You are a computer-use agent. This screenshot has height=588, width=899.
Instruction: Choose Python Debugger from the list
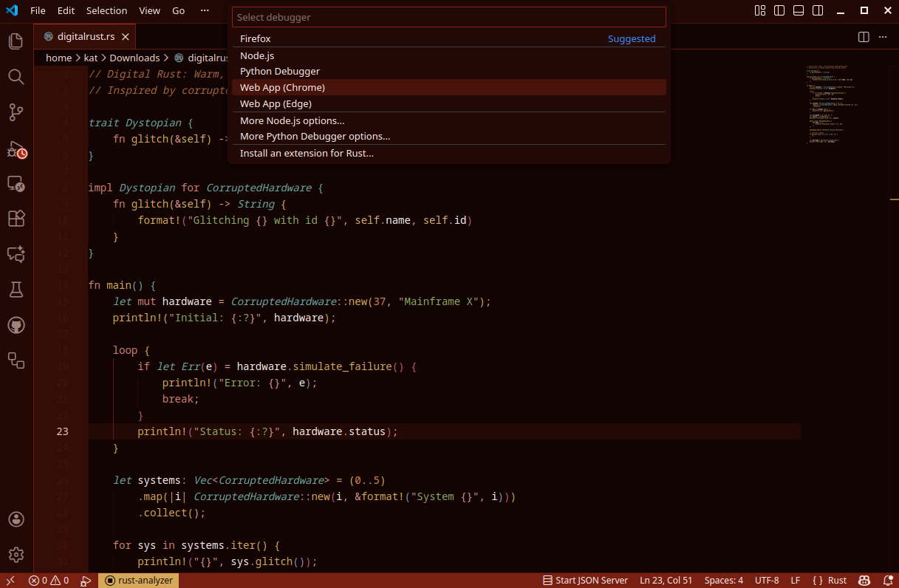click(x=280, y=72)
